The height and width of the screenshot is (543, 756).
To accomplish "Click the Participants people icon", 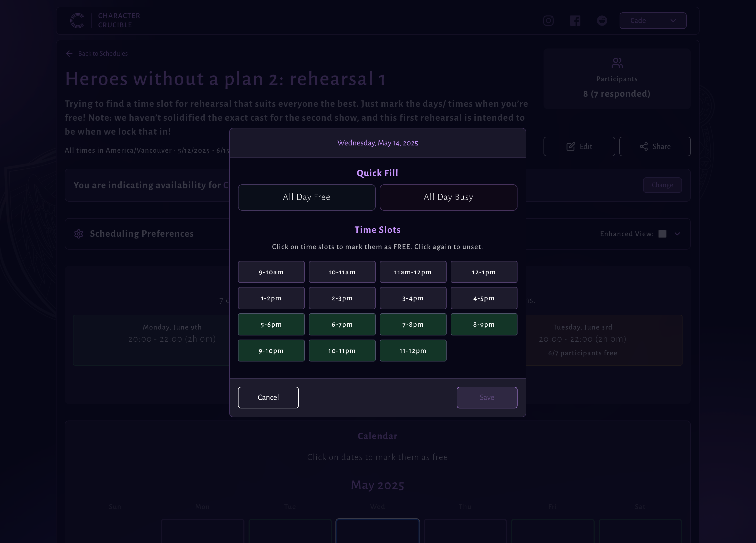I will [617, 62].
